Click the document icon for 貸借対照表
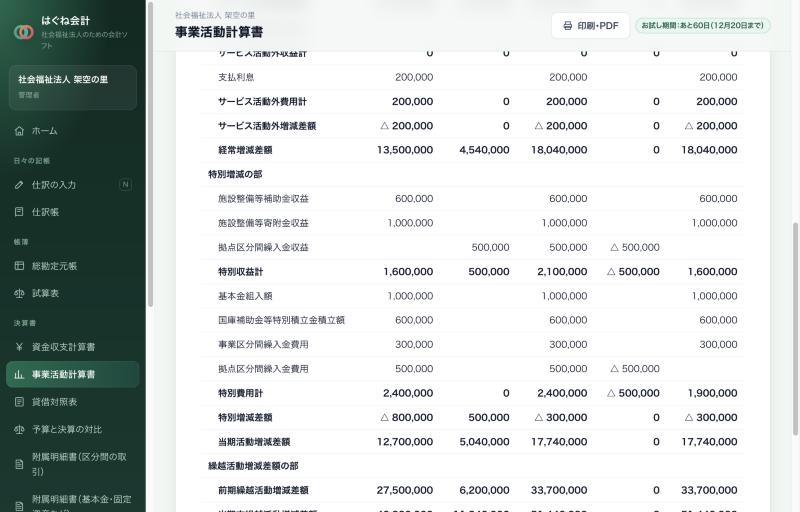This screenshot has width=800, height=512. tap(19, 402)
